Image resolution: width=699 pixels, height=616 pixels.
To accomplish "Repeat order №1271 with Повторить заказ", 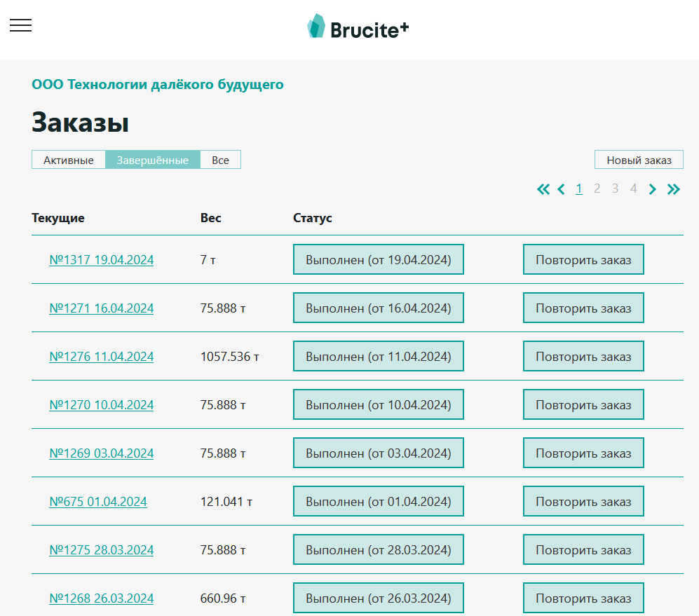I will tap(583, 308).
